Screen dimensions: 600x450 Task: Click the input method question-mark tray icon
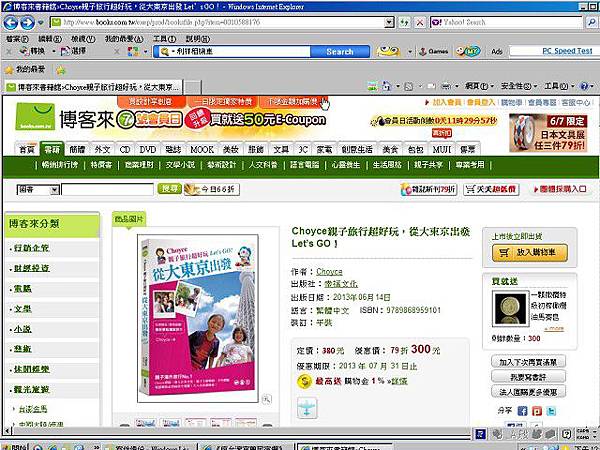[x=566, y=434]
